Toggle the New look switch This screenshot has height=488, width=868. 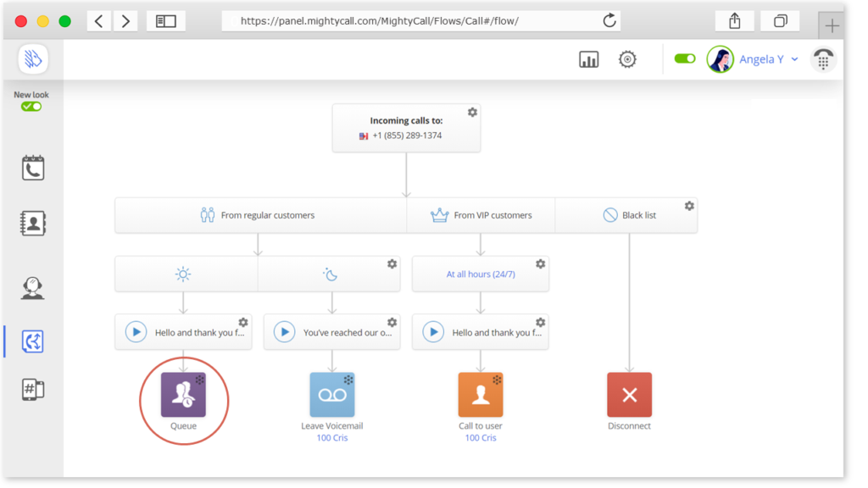click(x=31, y=107)
